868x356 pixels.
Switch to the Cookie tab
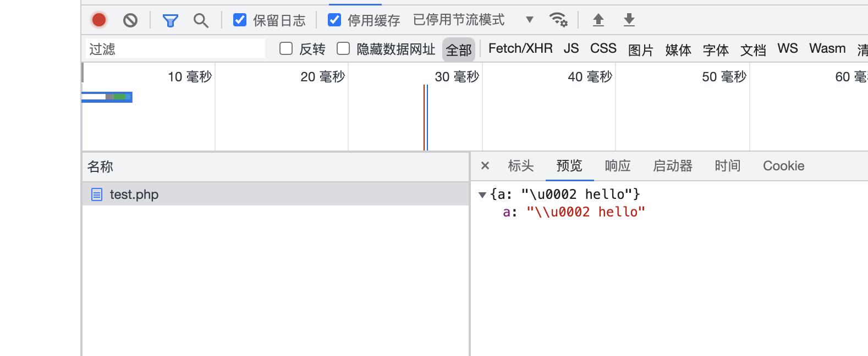pyautogui.click(x=784, y=166)
